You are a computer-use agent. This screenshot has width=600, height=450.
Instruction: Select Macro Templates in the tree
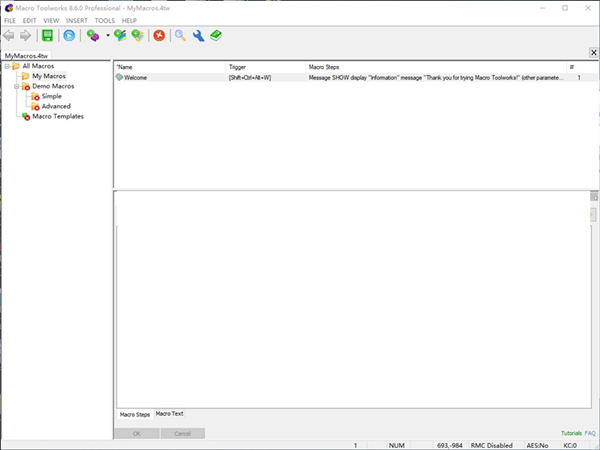[58, 116]
